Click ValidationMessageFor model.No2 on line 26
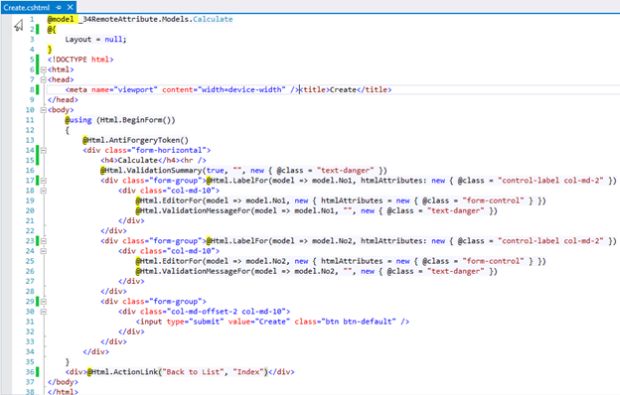The width and height of the screenshot is (620, 395). coord(316,271)
